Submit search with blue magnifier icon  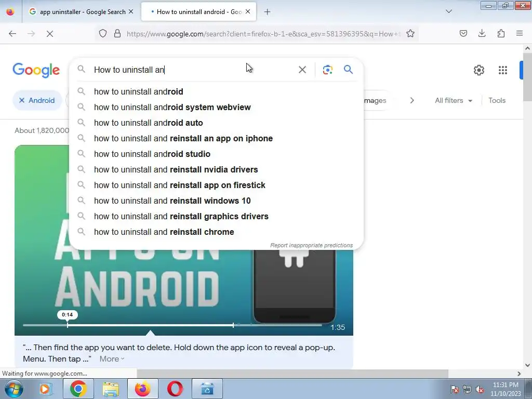point(349,70)
